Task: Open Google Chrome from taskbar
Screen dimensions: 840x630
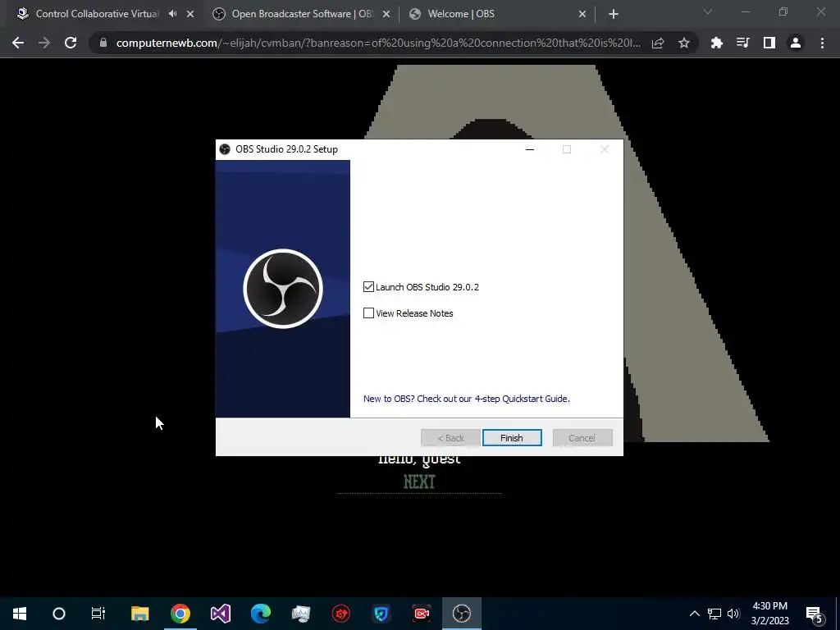Action: pos(180,614)
